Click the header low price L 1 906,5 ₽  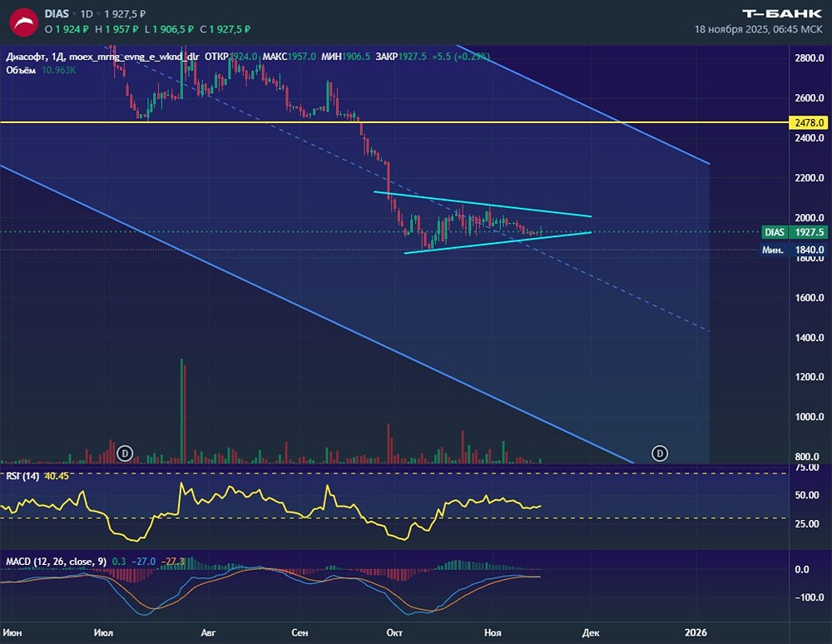tap(169, 29)
